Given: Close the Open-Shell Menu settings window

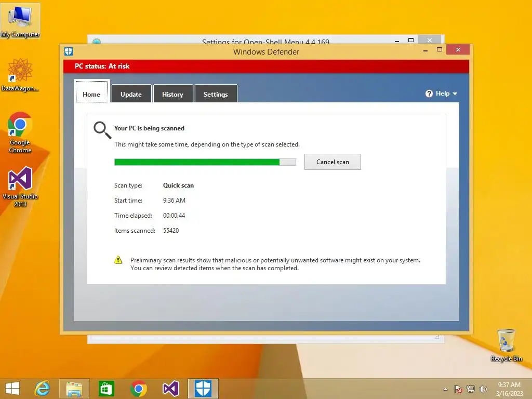Looking at the screenshot, I should tap(430, 40).
